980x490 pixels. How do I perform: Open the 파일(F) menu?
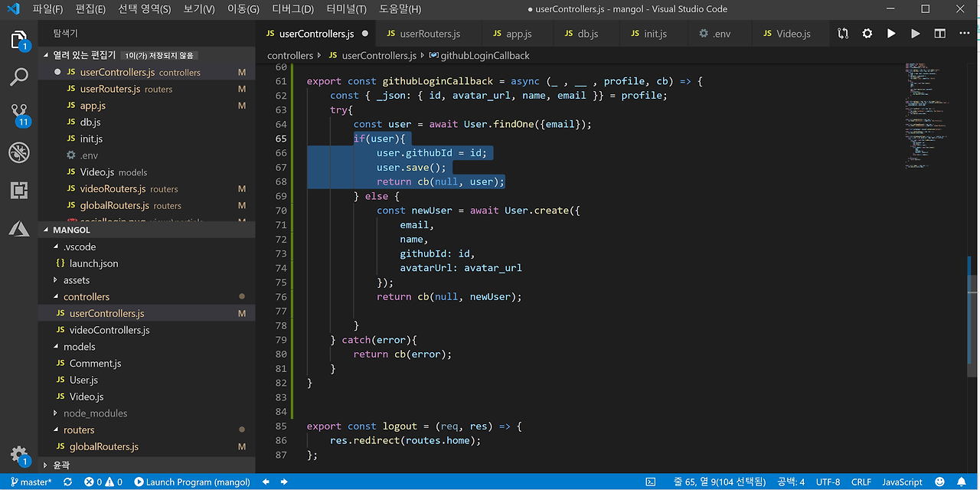(47, 9)
